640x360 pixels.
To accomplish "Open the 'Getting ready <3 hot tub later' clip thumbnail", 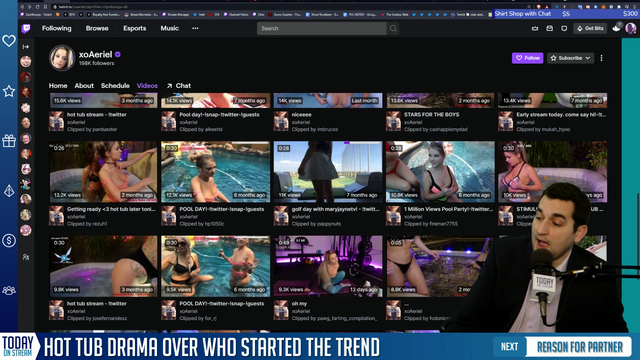I will 103,172.
